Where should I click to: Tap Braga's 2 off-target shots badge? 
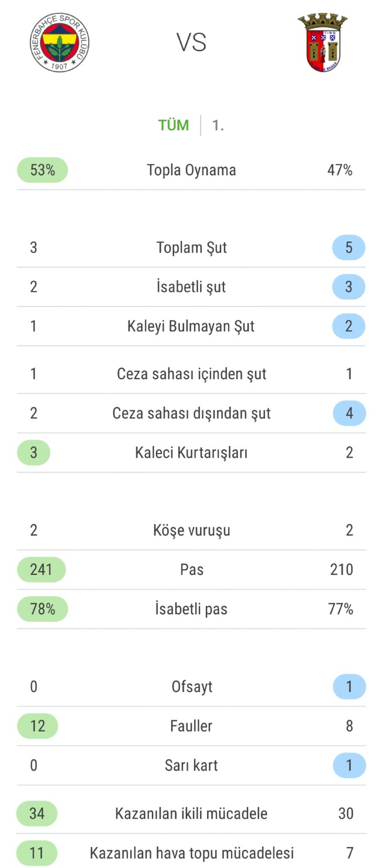[x=348, y=326]
